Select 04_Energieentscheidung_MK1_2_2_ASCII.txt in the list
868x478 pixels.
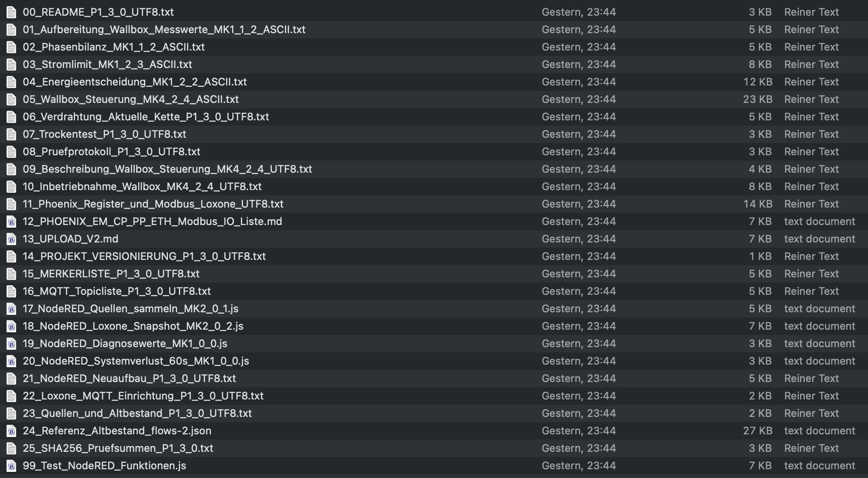point(434,82)
